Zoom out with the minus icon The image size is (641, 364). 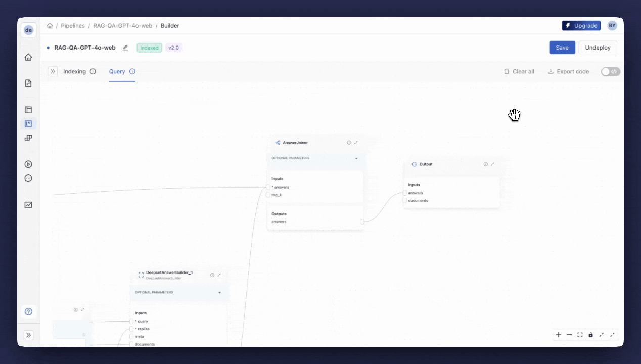point(569,335)
